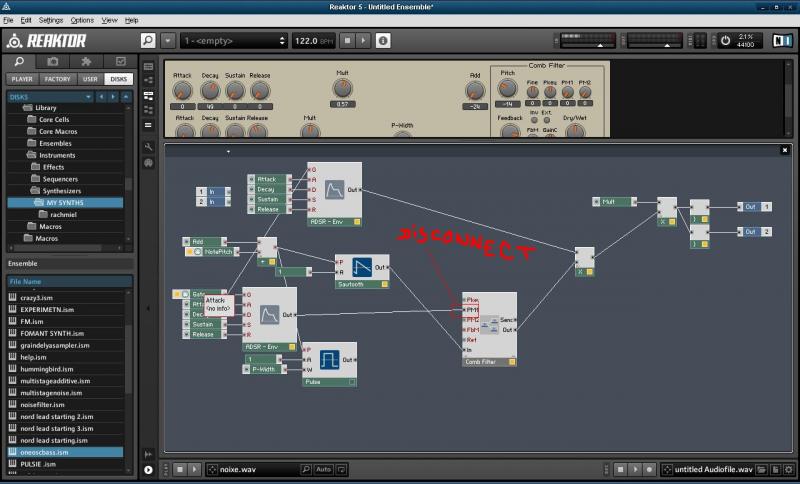Toggle the Pulse module status lamp
This screenshot has width=800, height=484.
tap(352, 381)
